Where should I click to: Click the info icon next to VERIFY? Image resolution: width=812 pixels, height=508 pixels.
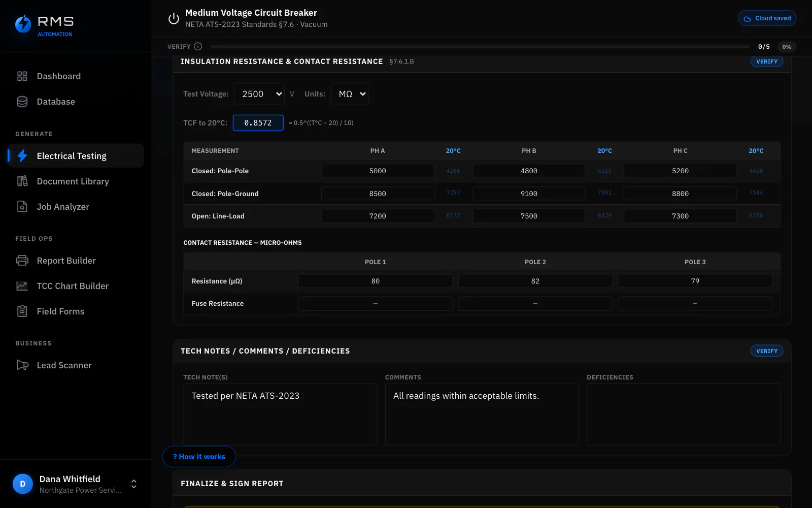(x=198, y=46)
